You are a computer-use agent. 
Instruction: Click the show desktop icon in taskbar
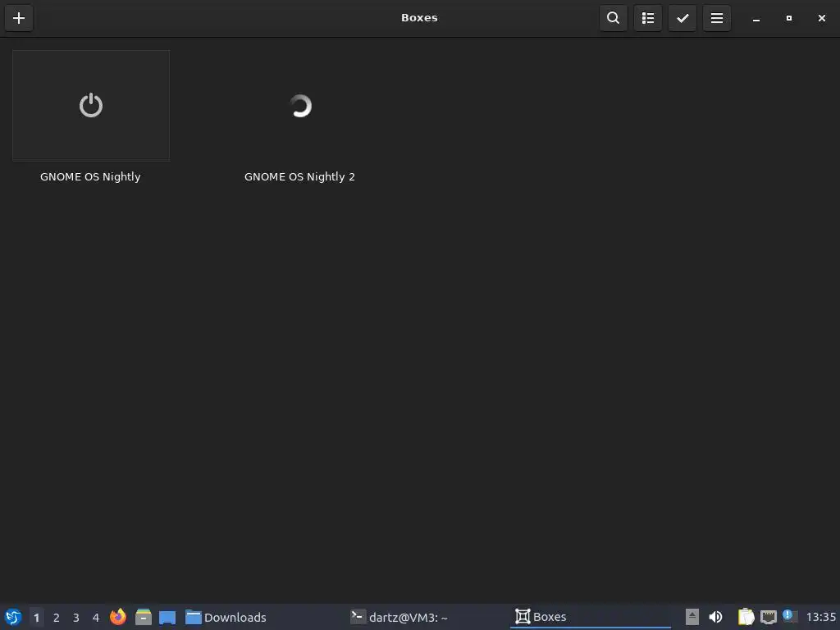pyautogui.click(x=167, y=617)
